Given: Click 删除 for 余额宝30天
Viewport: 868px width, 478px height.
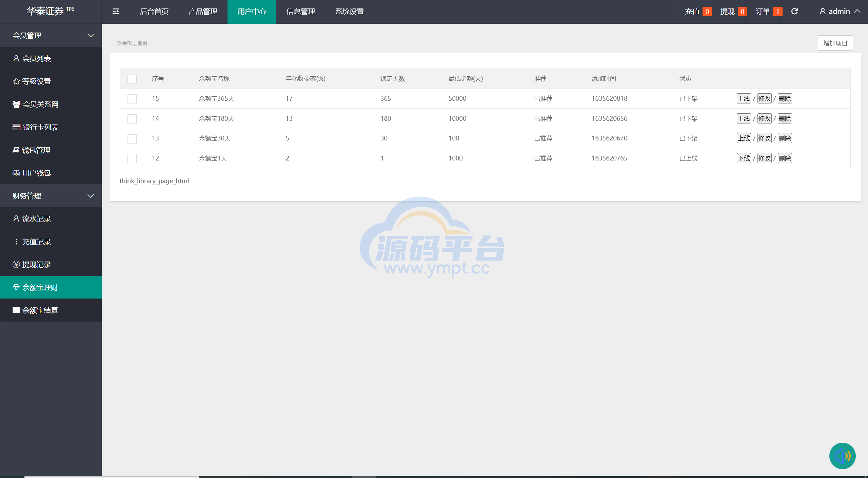Looking at the screenshot, I should pyautogui.click(x=785, y=138).
